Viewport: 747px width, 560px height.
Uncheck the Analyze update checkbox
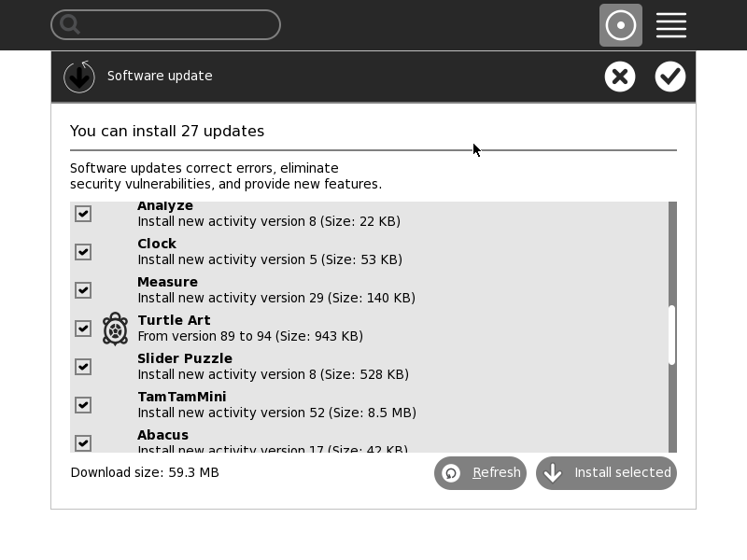pos(83,214)
